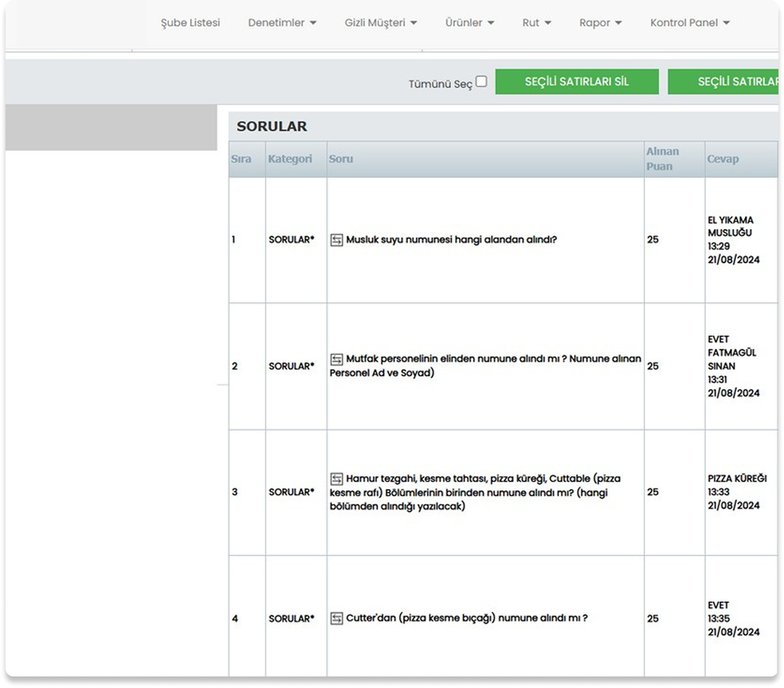Screen dimensions: 784x688
Task: Expand the Gizli Müşteri dropdown
Action: click(x=380, y=23)
